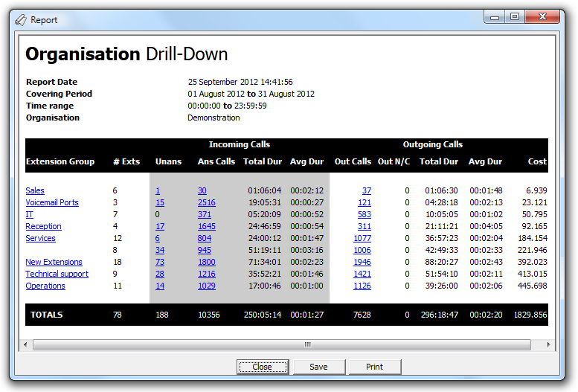Open the Voicemail Ports group link
Screen dimensions: 578x392
52,202
